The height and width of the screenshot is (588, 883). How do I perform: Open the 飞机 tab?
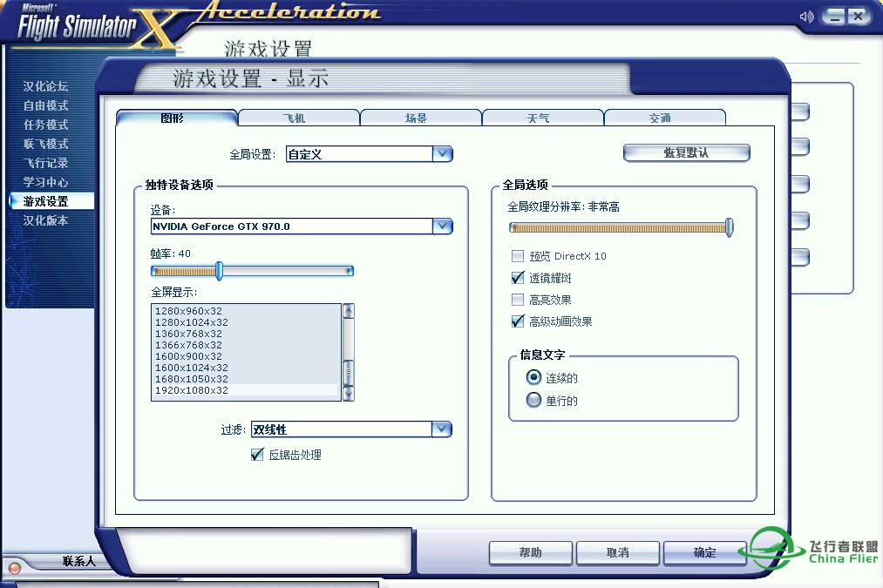[x=298, y=118]
